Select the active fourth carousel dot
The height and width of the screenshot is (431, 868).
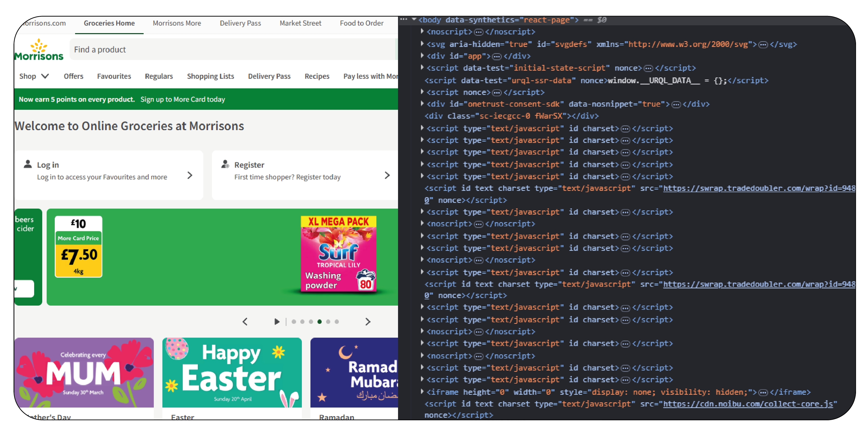pos(319,321)
